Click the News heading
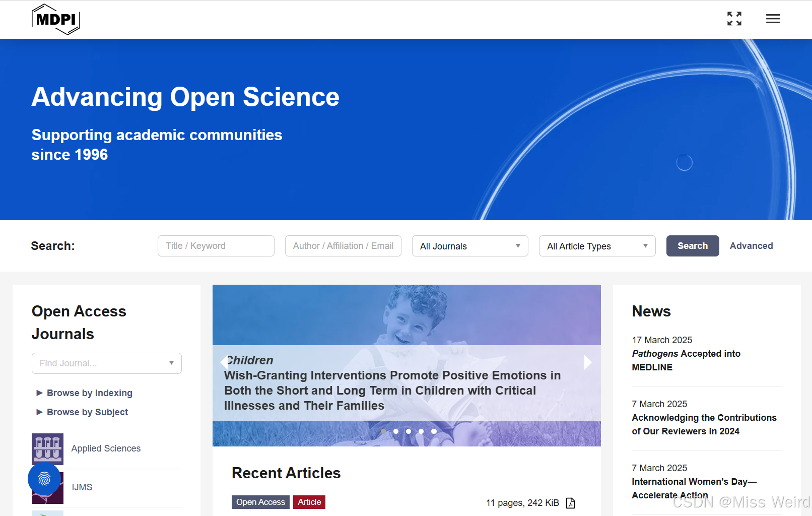Image resolution: width=812 pixels, height=516 pixels. [x=651, y=311]
